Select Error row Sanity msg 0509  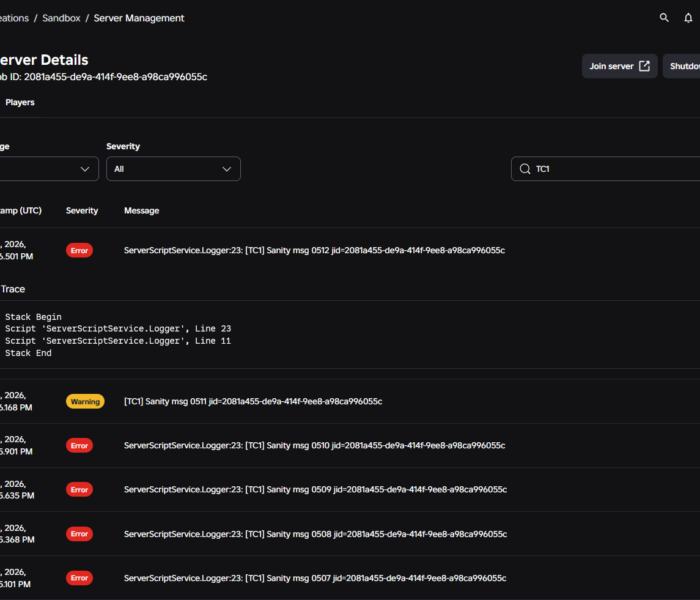tap(350, 490)
